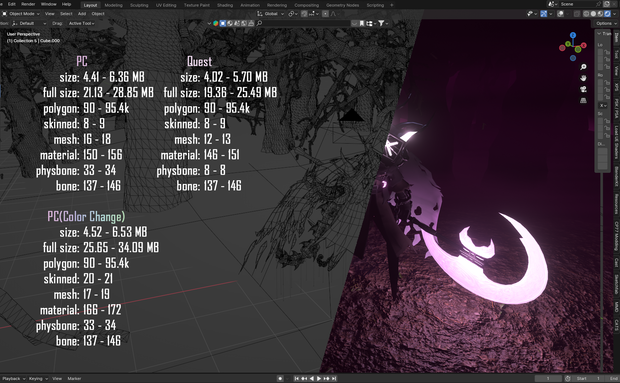The image size is (620, 383).
Task: Click the Scene name input field
Action: click(577, 4)
